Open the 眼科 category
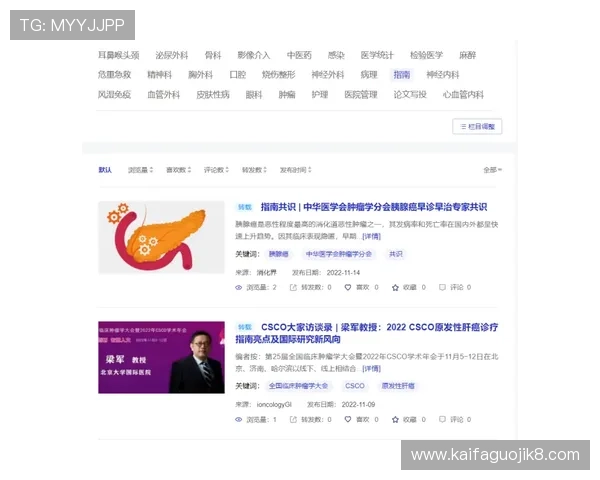The width and height of the screenshot is (600, 480). coord(254,95)
